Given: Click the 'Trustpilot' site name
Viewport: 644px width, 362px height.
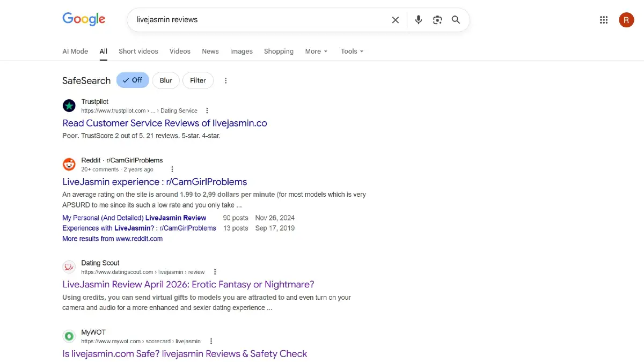Looking at the screenshot, I should pos(95,102).
